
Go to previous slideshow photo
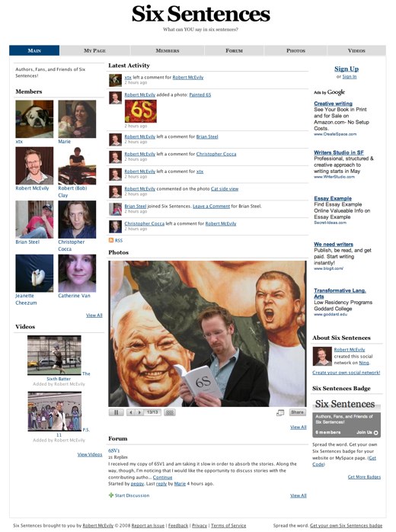[131, 412]
